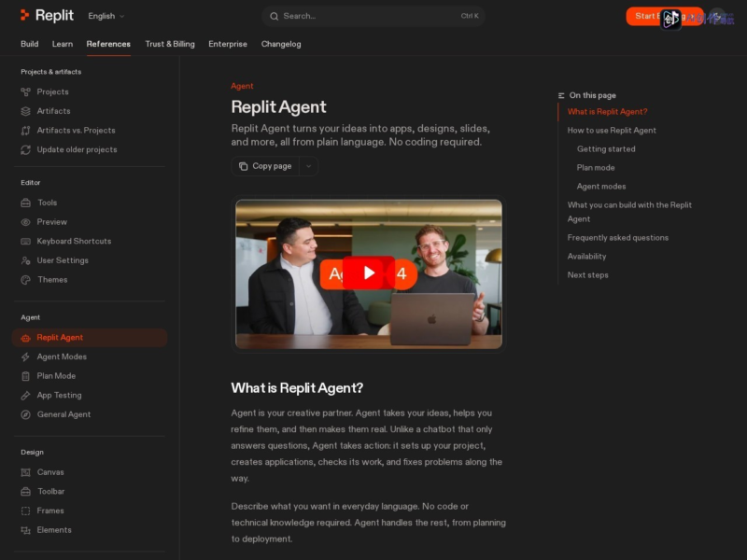
Task: Jump to Next steps section
Action: (587, 274)
